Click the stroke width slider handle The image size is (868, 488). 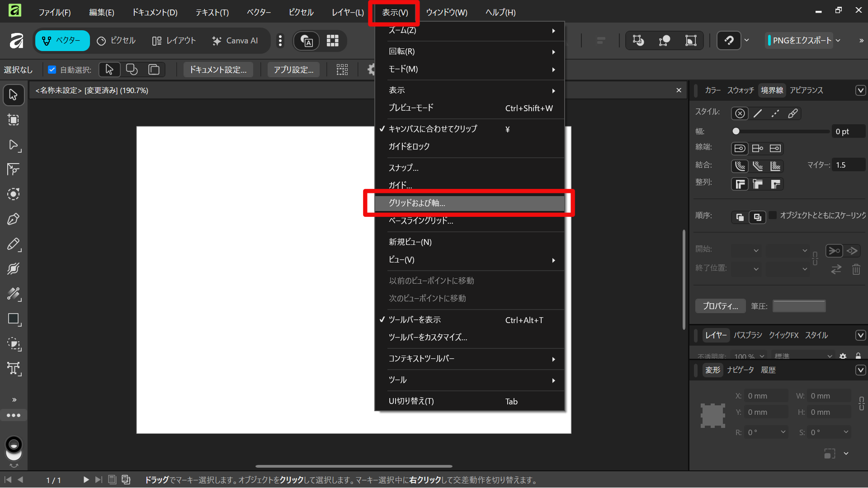coord(736,131)
